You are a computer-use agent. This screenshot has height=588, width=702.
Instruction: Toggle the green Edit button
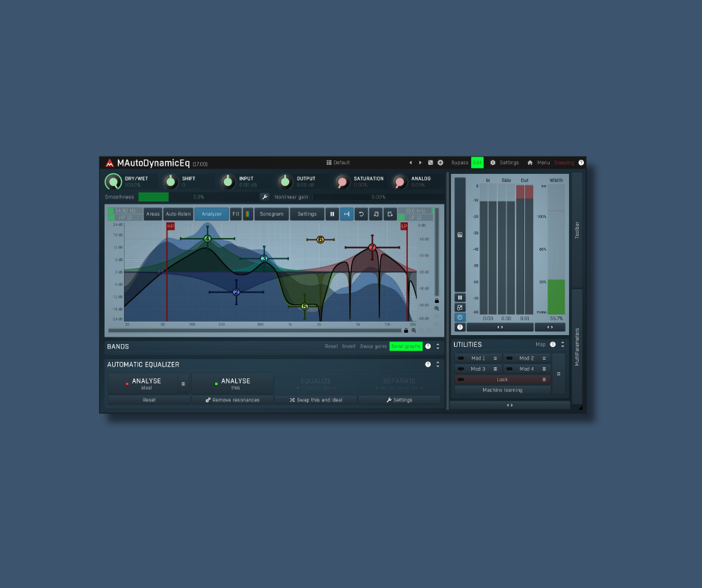(477, 163)
